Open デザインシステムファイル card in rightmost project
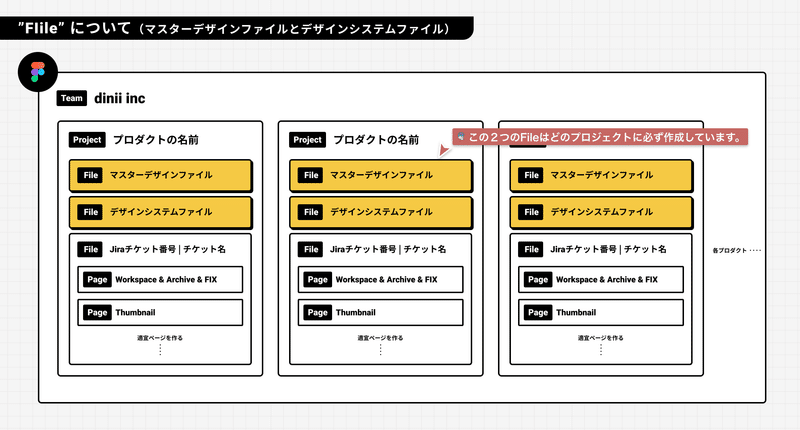Viewport: 800px width, 430px height. pyautogui.click(x=602, y=212)
